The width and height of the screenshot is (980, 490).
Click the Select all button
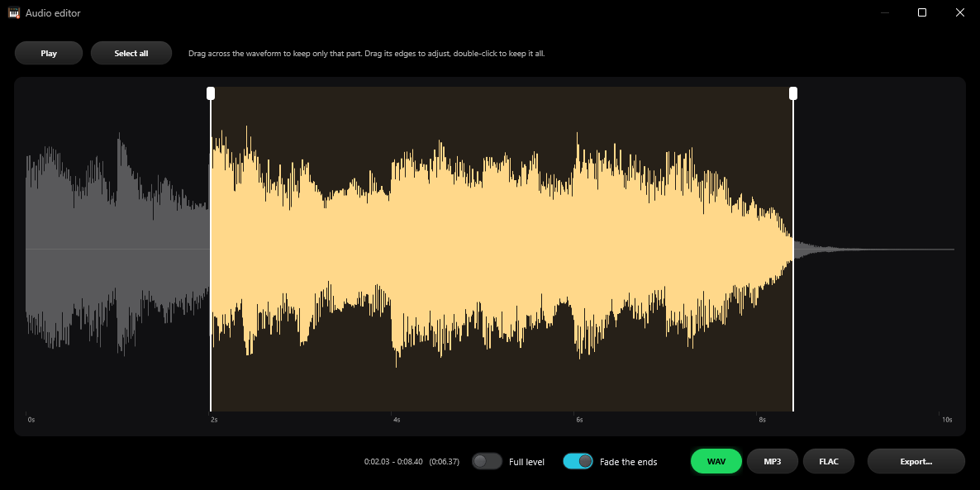[x=131, y=53]
